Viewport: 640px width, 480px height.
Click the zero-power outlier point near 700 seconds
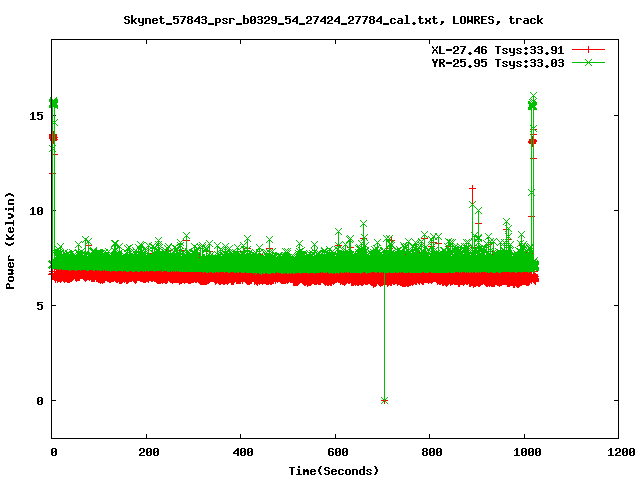click(x=384, y=401)
